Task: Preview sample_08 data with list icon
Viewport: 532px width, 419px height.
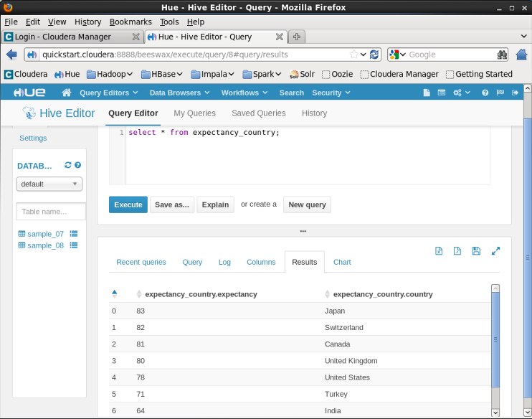Action: (x=74, y=245)
